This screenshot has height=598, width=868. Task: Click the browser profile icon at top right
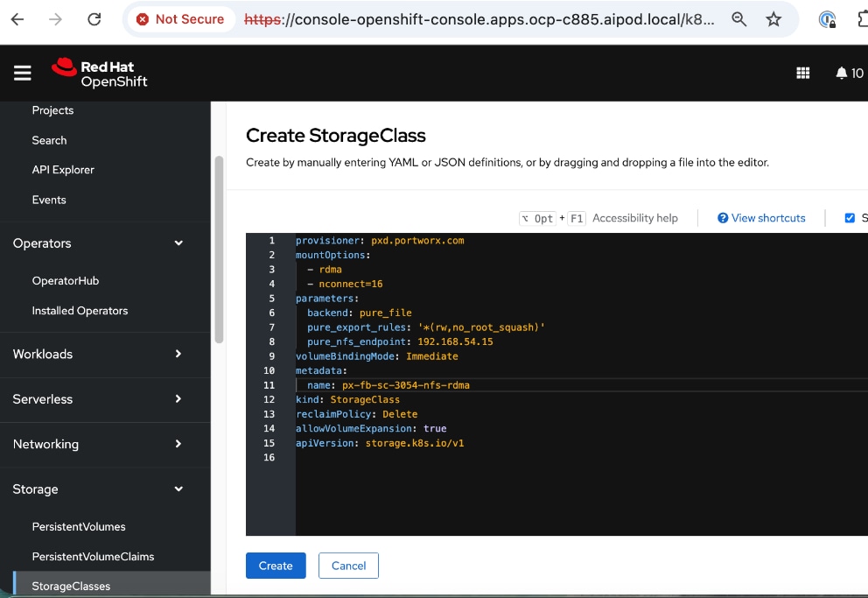point(826,18)
